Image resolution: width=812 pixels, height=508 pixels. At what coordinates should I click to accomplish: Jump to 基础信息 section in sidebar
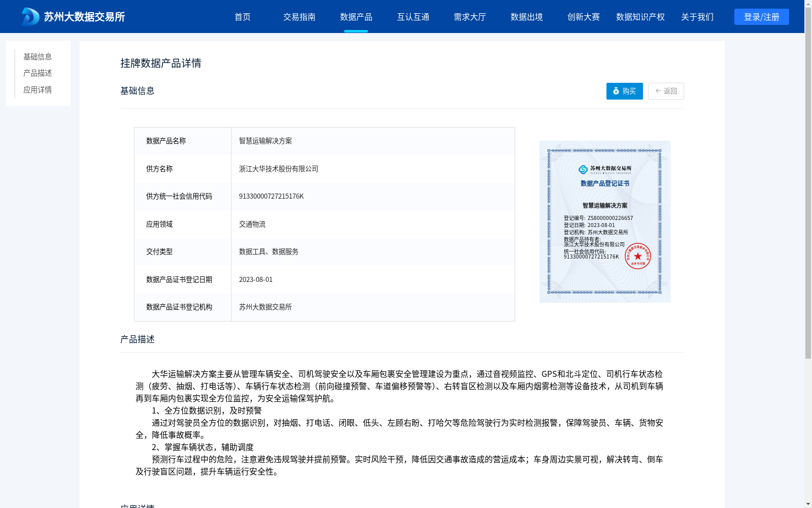click(x=38, y=56)
